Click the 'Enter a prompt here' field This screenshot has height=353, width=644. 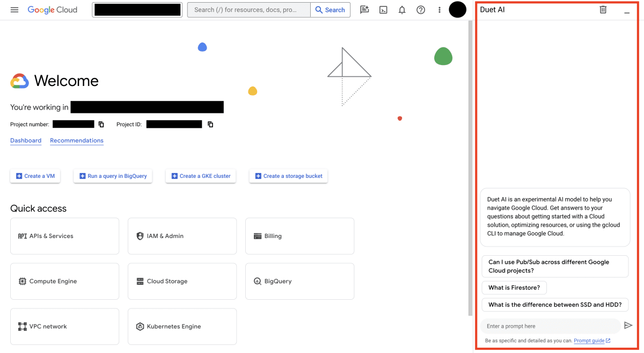pos(550,326)
